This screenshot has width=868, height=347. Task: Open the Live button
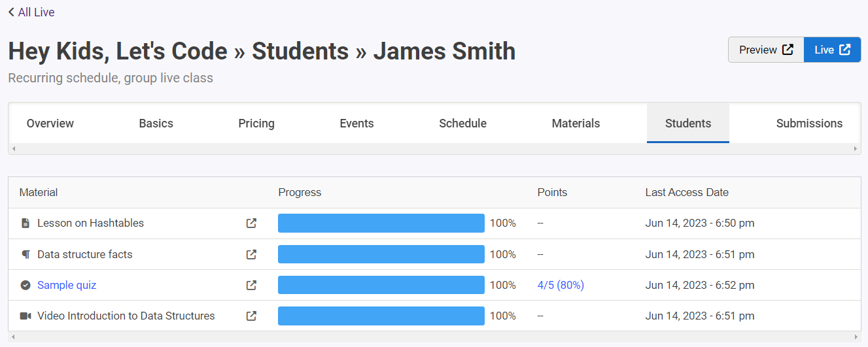pyautogui.click(x=832, y=50)
